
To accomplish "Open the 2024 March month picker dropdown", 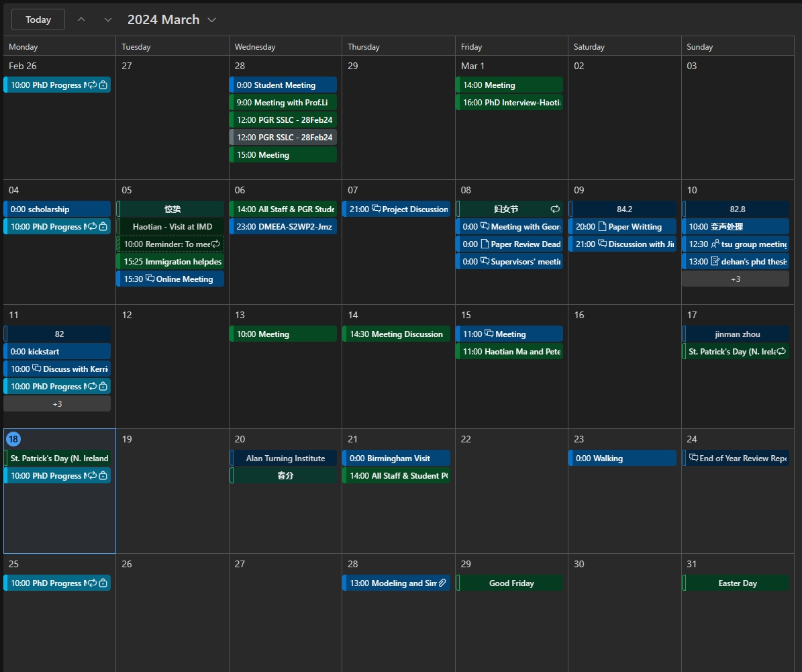I will coord(212,19).
